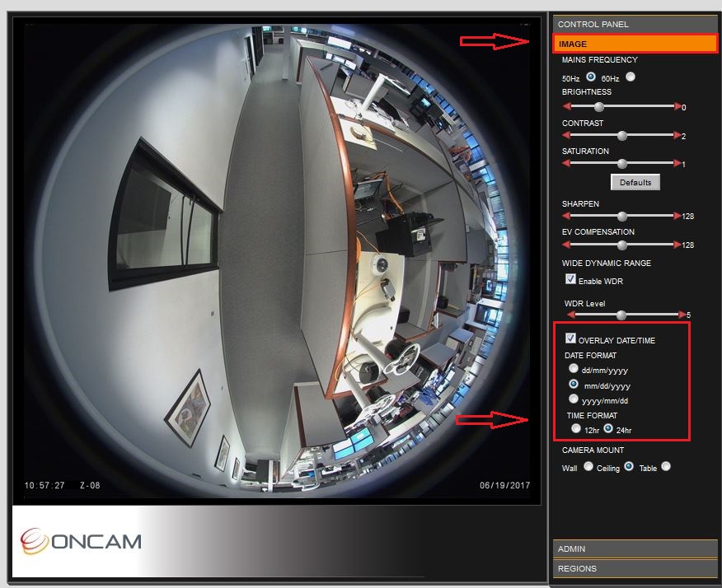
Task: Click the WDR Level slider handle
Action: 621,314
